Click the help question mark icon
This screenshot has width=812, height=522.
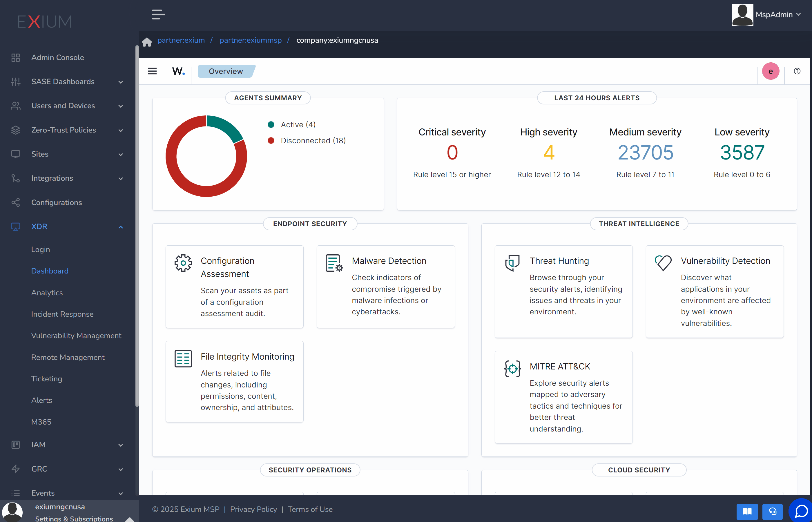[797, 71]
